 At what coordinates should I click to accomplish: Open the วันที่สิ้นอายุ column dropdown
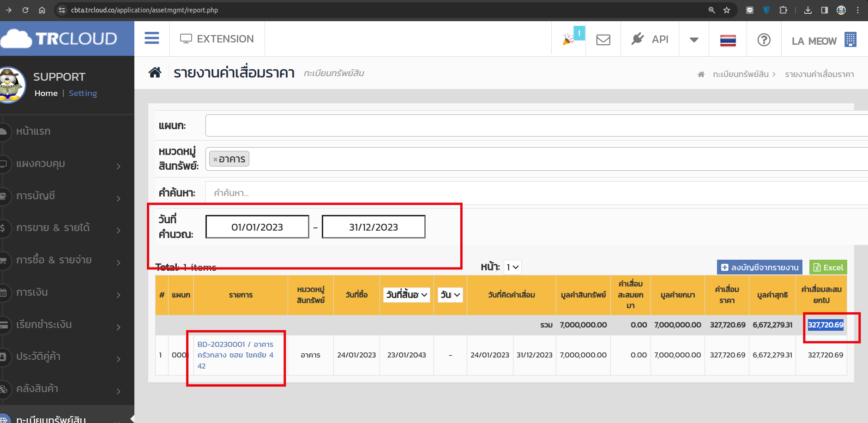point(407,295)
